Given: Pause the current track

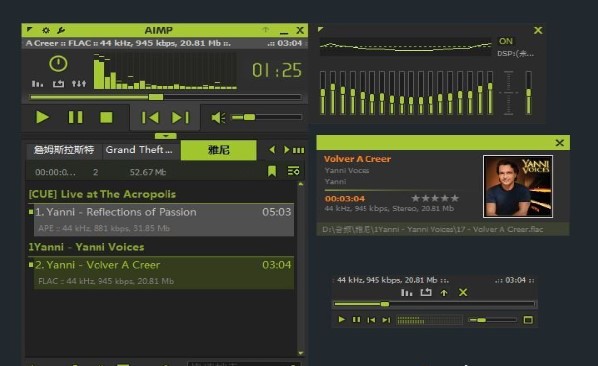Looking at the screenshot, I should pos(76,117).
